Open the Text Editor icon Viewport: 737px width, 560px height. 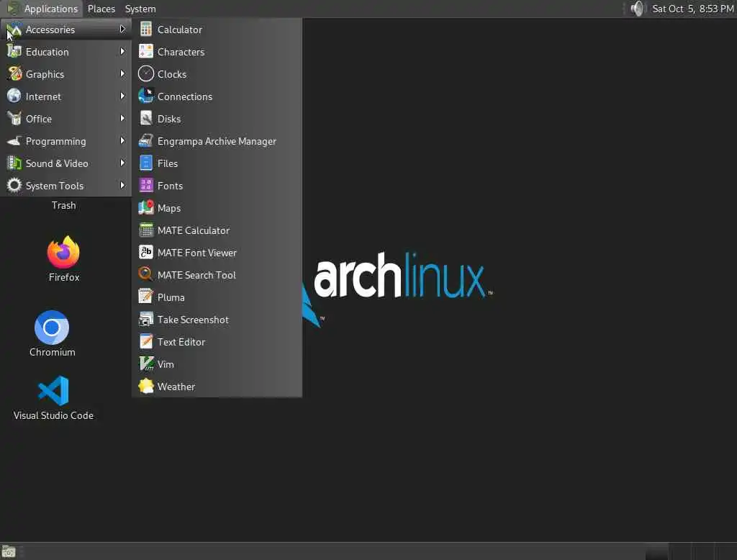(145, 342)
